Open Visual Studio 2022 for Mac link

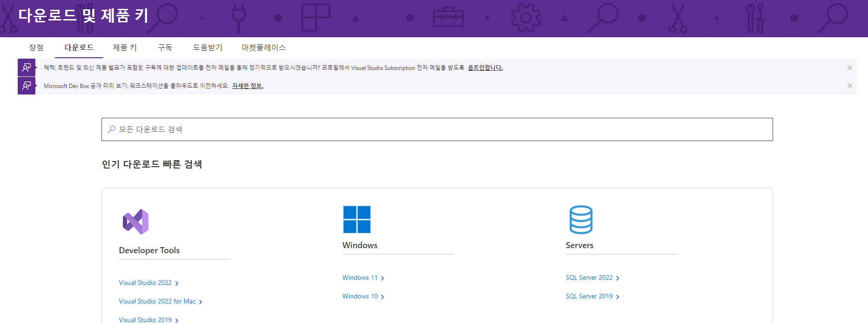pyautogui.click(x=157, y=301)
